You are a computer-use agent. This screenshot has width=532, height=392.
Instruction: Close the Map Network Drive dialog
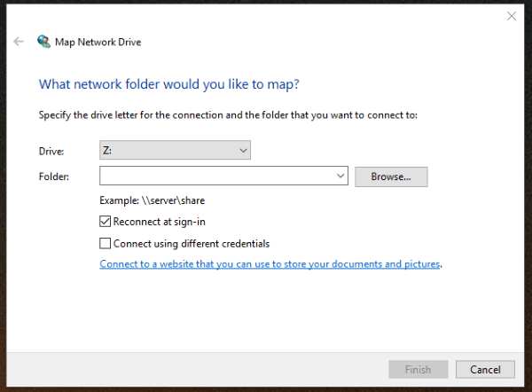point(511,15)
